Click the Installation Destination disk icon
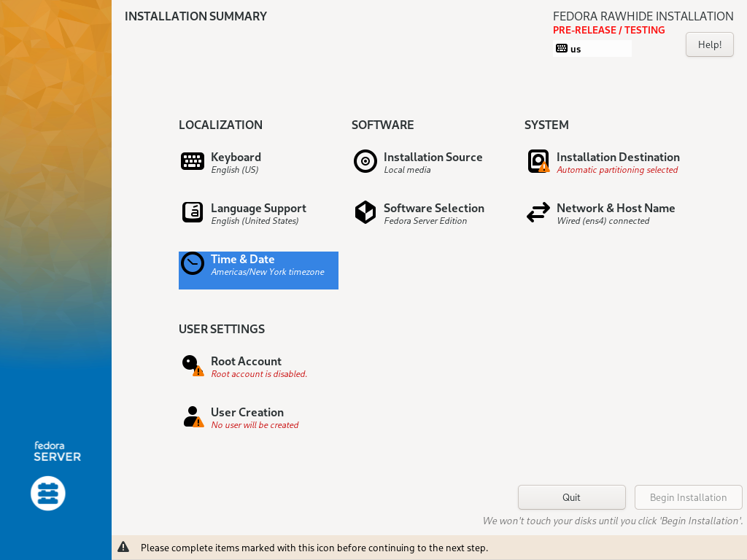This screenshot has width=747, height=560. pyautogui.click(x=538, y=161)
